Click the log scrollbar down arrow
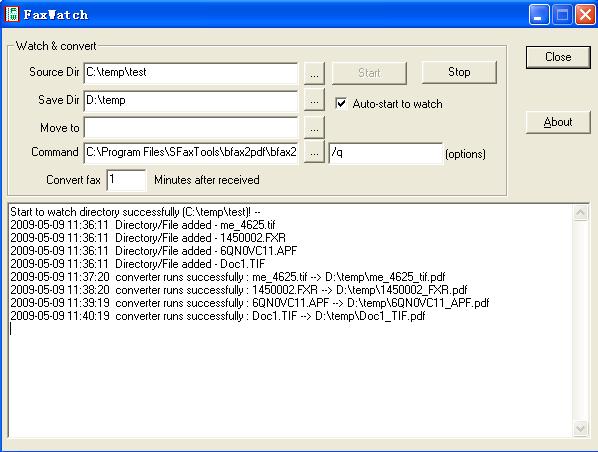598x452 pixels. coord(580,428)
